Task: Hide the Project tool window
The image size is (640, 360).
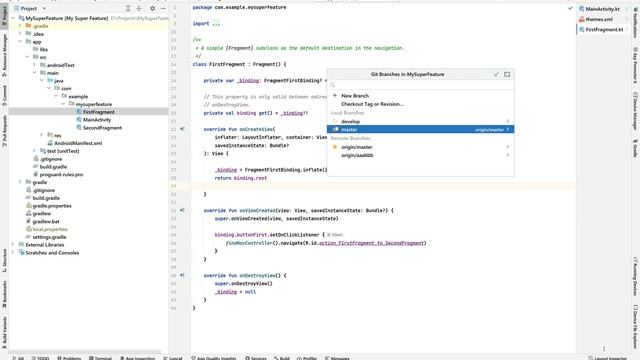Action: [x=163, y=8]
